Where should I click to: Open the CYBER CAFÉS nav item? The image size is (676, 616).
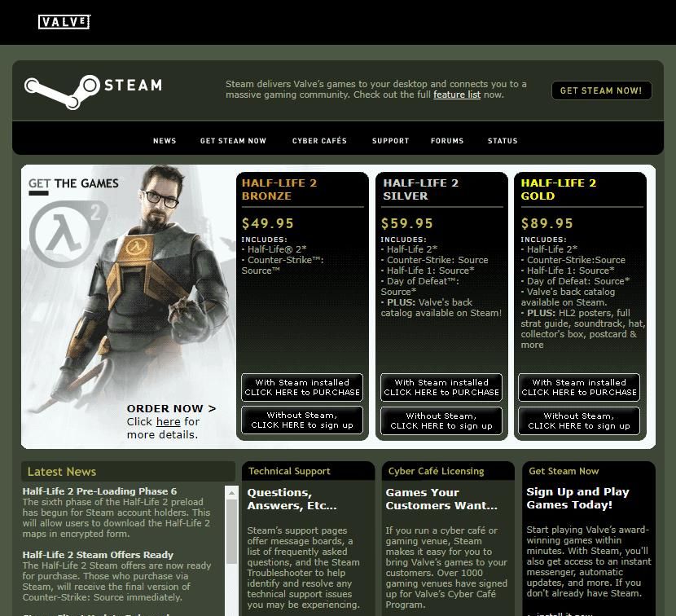pyautogui.click(x=319, y=141)
